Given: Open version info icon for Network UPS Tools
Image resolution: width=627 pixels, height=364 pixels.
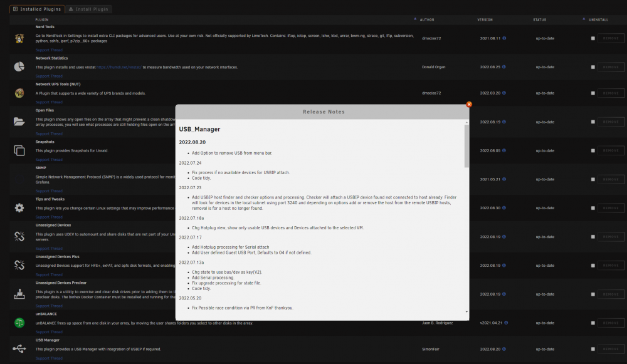Looking at the screenshot, I should [504, 93].
